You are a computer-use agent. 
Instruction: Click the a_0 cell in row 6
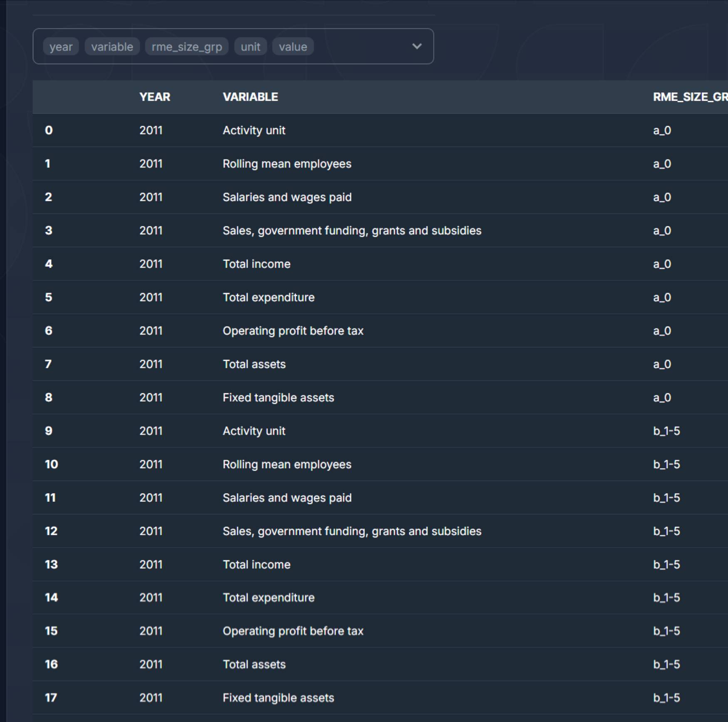(662, 331)
